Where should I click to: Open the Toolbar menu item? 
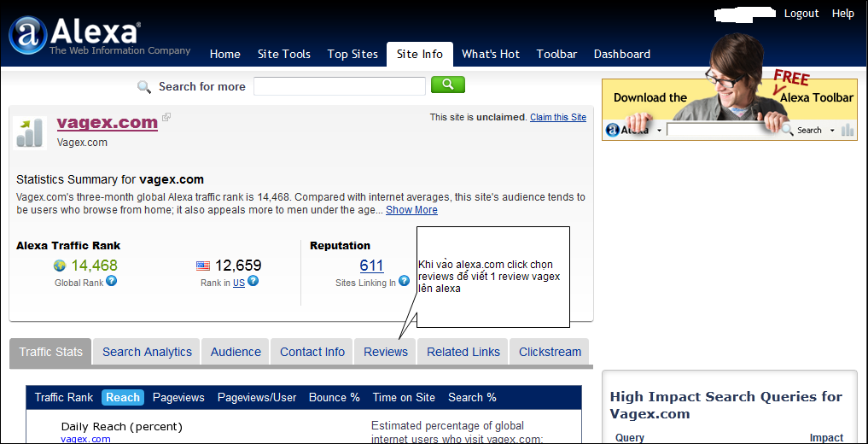(556, 55)
